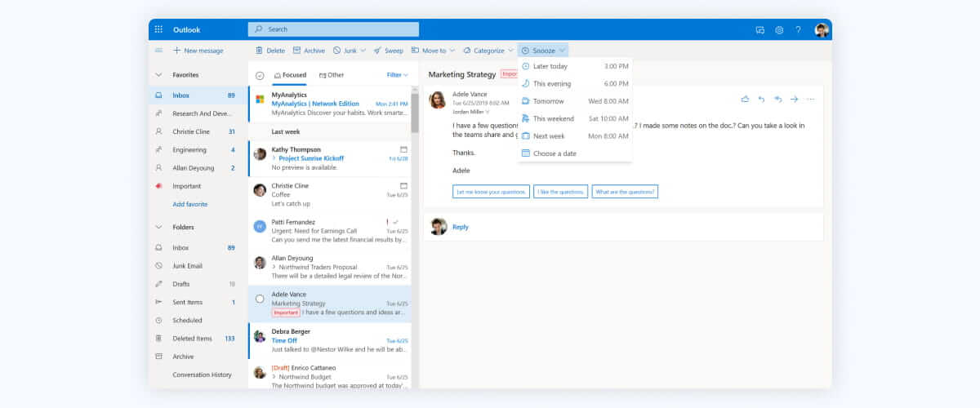
Task: Expand Jordan Miller recipient chevron
Action: tap(488, 112)
